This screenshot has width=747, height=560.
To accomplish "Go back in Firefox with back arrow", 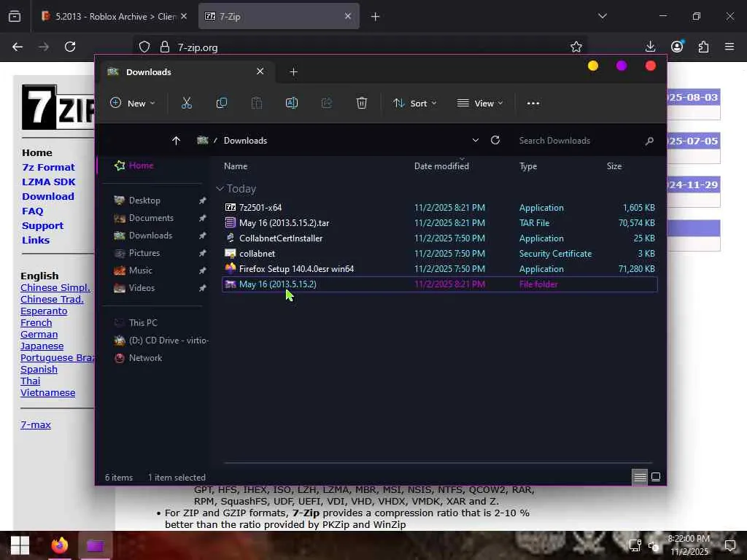I will (x=18, y=47).
